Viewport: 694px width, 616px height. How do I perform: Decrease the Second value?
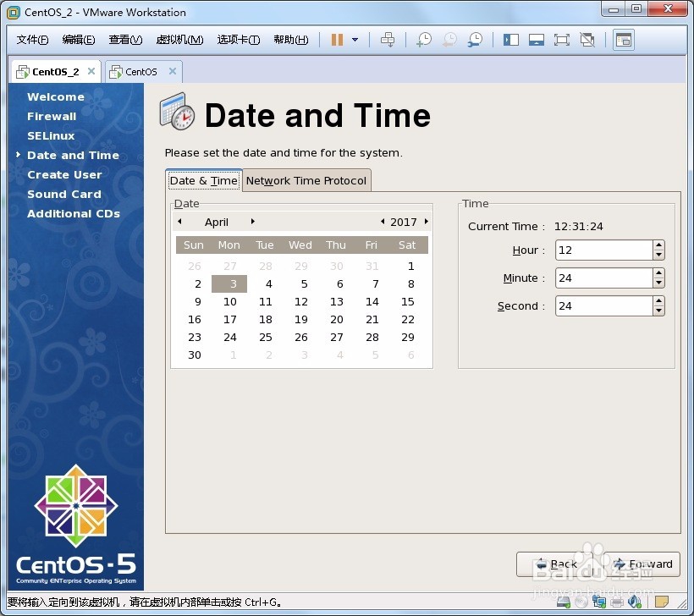coord(659,311)
